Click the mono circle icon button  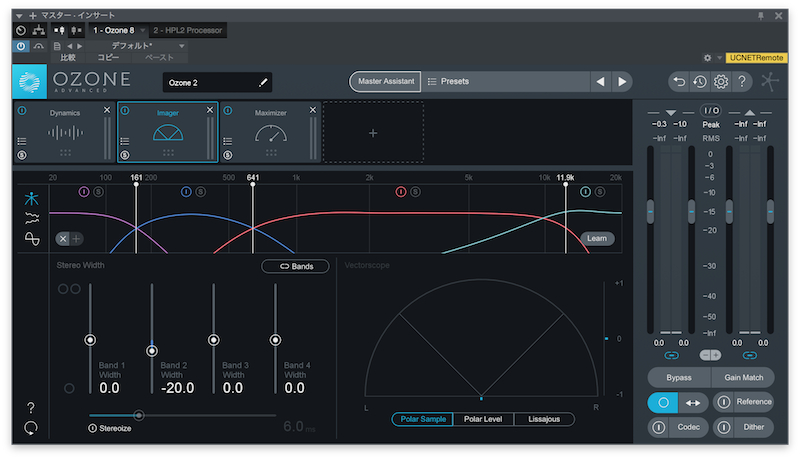(x=663, y=403)
